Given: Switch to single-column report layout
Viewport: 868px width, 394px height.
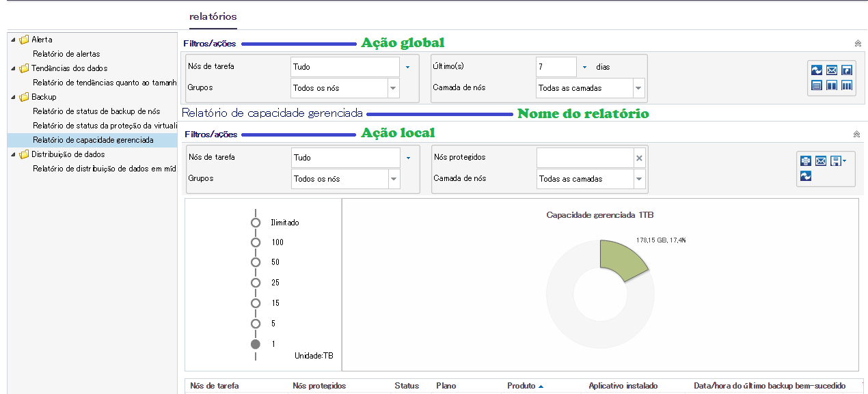Looking at the screenshot, I should click(816, 86).
